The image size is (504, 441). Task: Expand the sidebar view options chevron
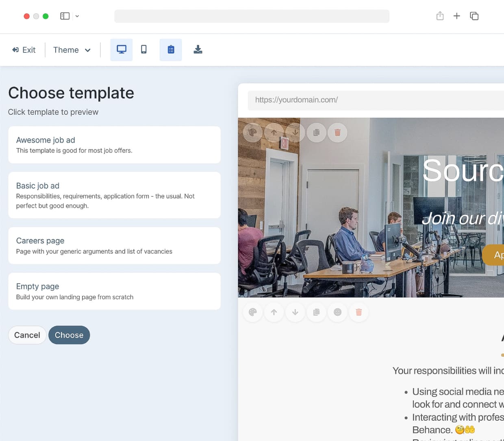pyautogui.click(x=77, y=16)
